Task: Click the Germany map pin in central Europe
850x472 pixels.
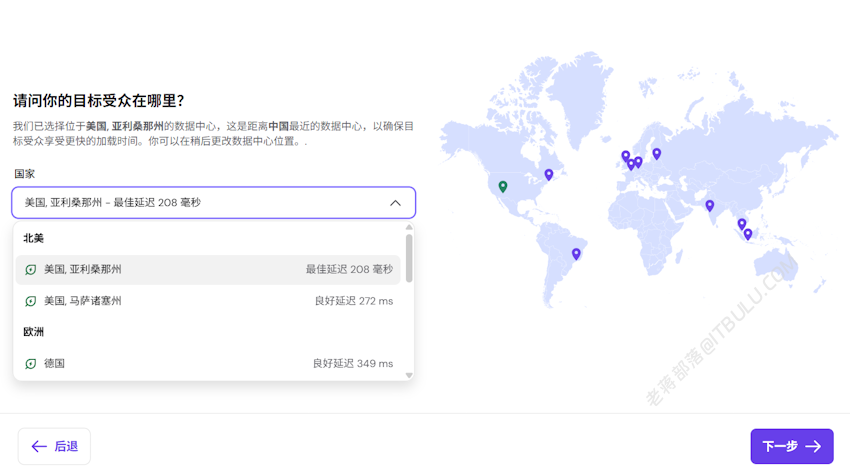Action: (x=638, y=161)
